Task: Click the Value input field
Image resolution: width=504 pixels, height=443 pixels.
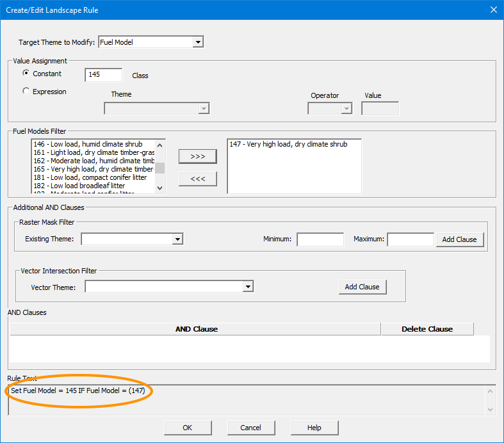Action: (380, 109)
